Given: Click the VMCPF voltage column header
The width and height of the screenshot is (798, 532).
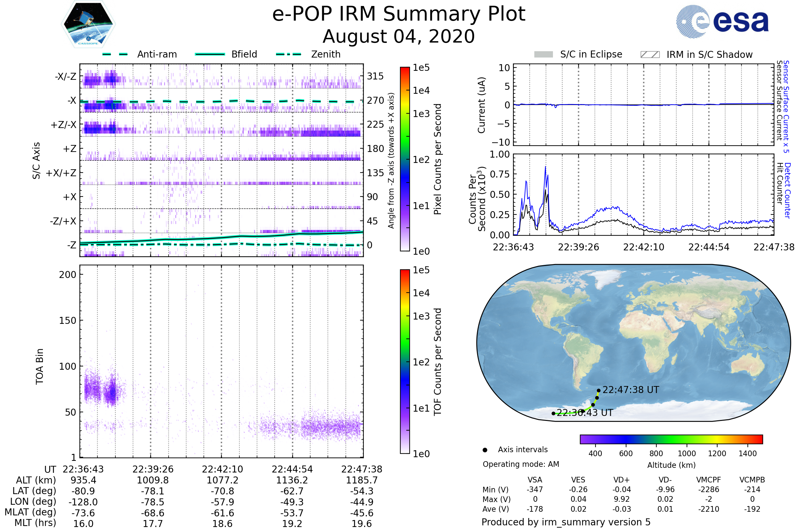Looking at the screenshot, I should pos(709,480).
